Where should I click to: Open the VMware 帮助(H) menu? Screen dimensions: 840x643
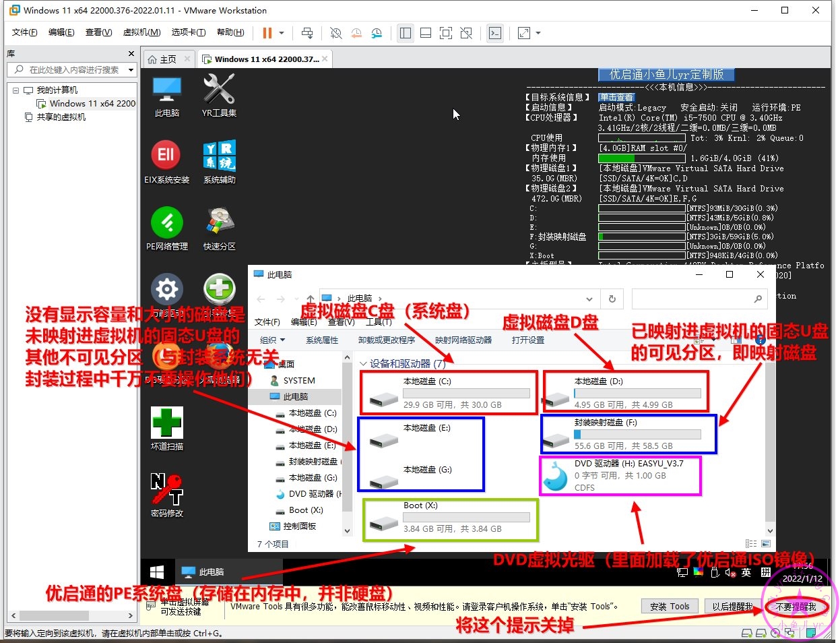[x=230, y=32]
